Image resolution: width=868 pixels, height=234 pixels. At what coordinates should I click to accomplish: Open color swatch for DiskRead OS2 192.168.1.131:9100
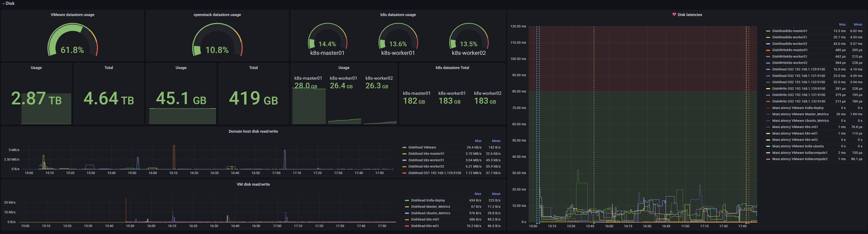(x=768, y=76)
